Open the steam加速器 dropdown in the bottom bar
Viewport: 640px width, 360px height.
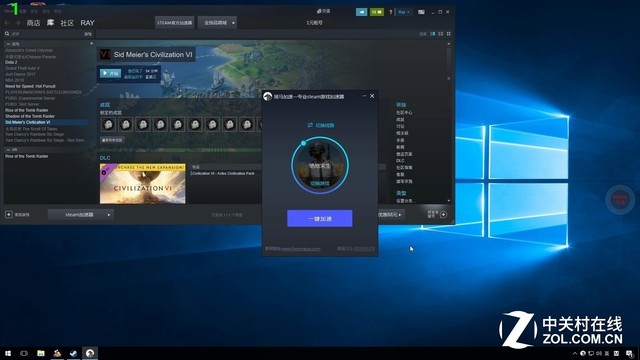pos(80,214)
